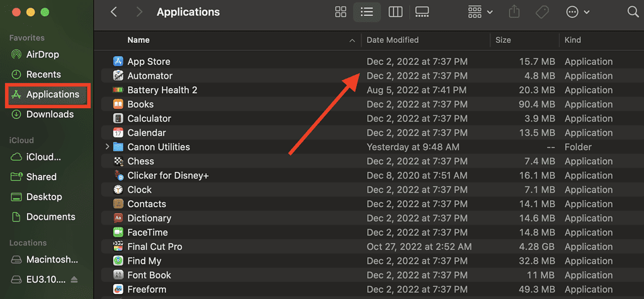Open the Finder search magnifier
The width and height of the screenshot is (644, 299).
(x=633, y=12)
